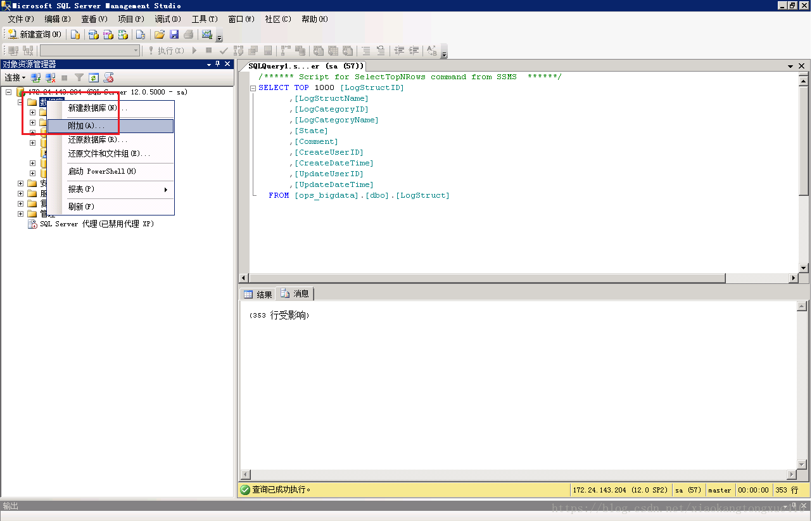Close the 对象资源管理器 panel
Viewport: 812px width, 521px height.
pyautogui.click(x=227, y=64)
